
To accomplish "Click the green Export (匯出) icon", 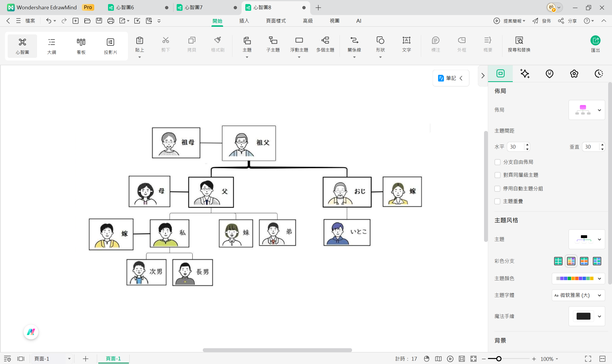I will tap(595, 41).
